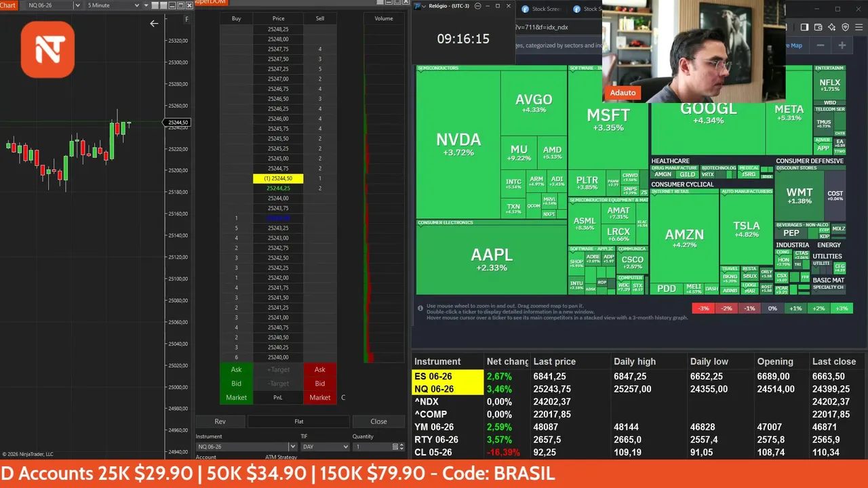Image resolution: width=868 pixels, height=488 pixels.
Task: Select the ES 06-26 row in the watchlist
Action: (639, 376)
